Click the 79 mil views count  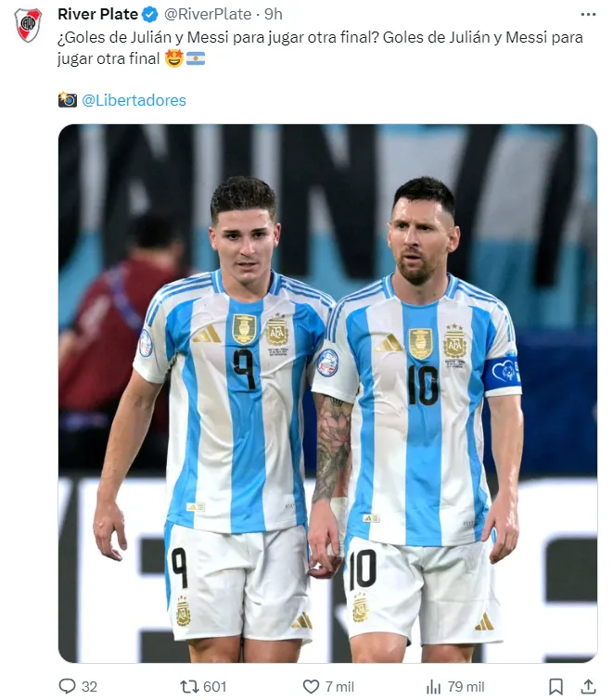[466, 687]
